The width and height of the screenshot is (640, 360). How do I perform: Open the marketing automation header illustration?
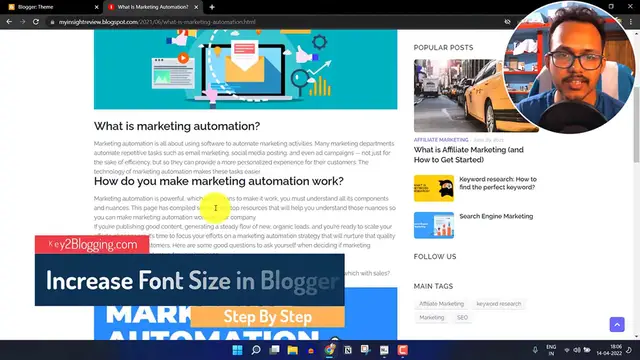[245, 69]
